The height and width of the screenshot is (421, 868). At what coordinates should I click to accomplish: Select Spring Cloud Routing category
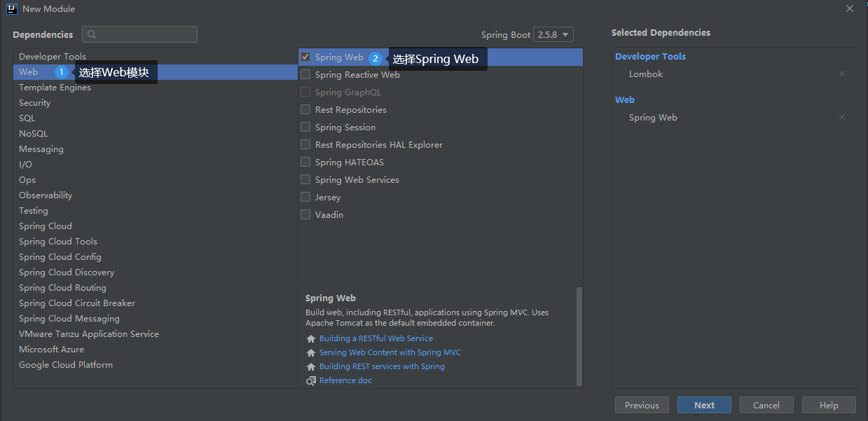coord(156,288)
